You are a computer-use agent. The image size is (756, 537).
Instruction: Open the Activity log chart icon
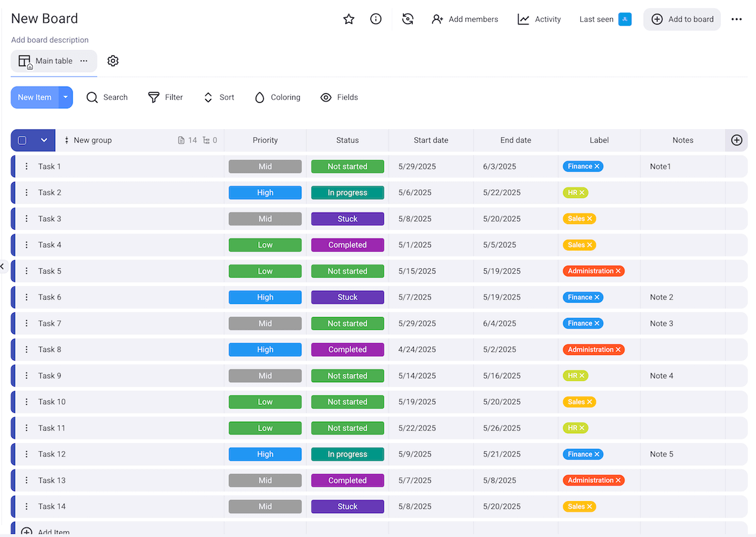point(523,20)
